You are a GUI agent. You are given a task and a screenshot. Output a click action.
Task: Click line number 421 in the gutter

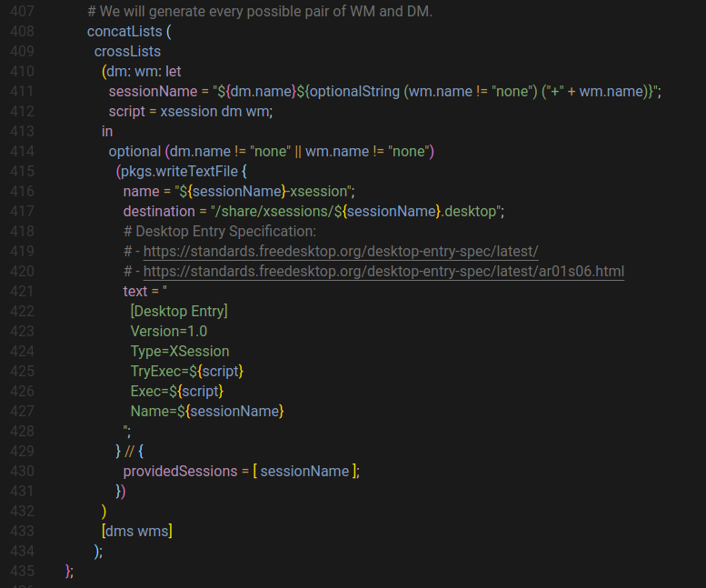pyautogui.click(x=21, y=292)
